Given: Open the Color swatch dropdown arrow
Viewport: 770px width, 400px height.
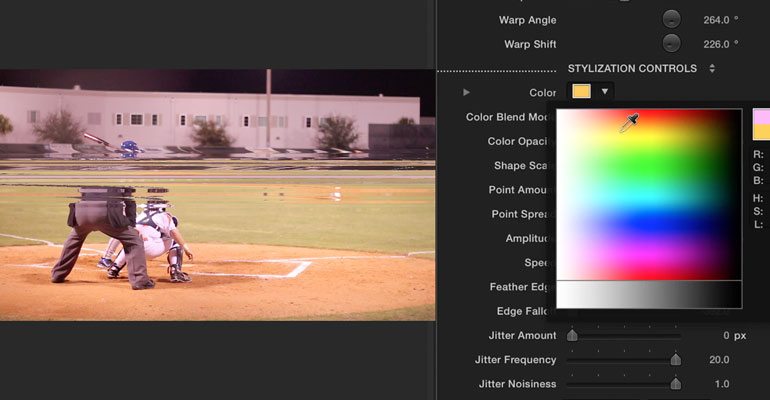Looking at the screenshot, I should (605, 91).
